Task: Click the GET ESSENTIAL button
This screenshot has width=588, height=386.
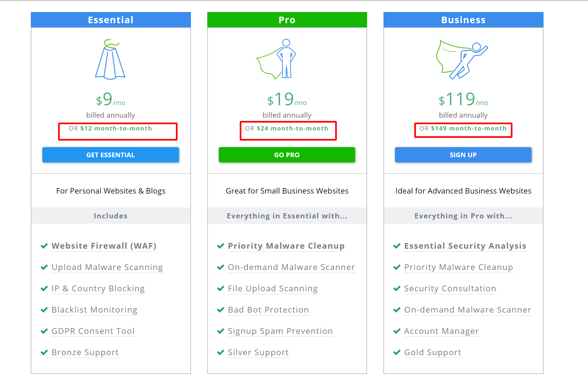Action: pyautogui.click(x=110, y=155)
